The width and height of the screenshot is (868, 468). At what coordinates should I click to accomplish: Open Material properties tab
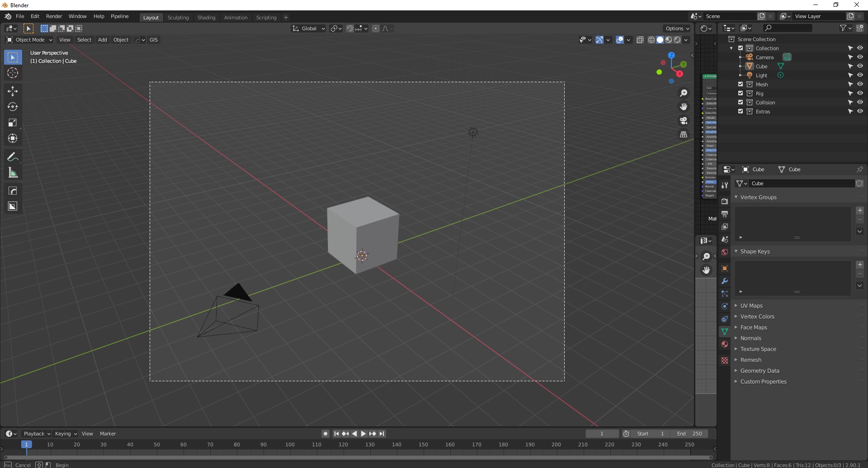click(725, 344)
